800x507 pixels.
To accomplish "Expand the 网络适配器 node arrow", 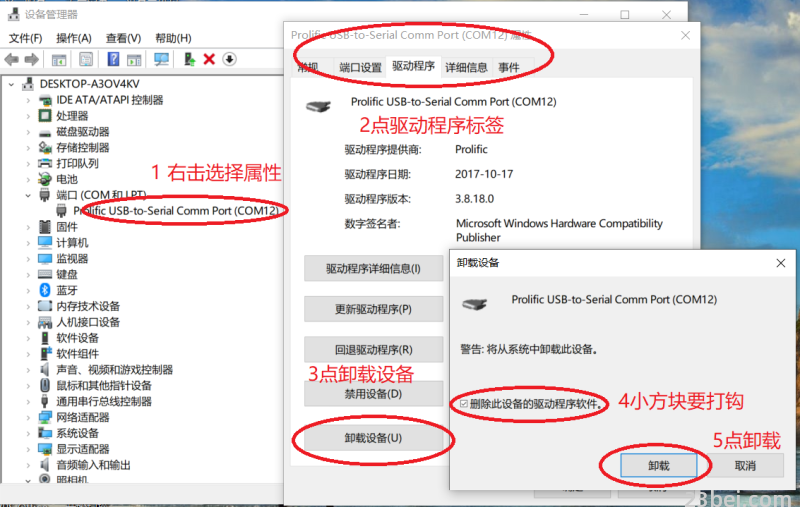I will click(28, 418).
